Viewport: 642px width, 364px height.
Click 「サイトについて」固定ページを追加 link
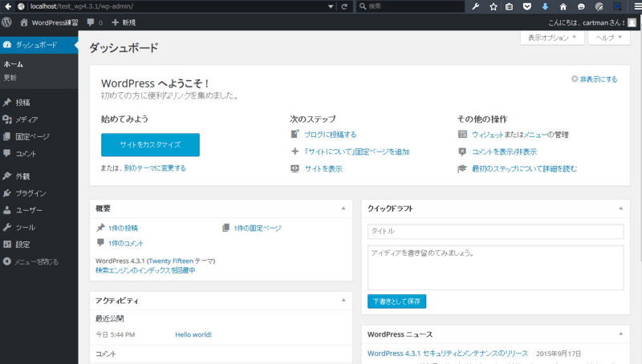pos(356,152)
